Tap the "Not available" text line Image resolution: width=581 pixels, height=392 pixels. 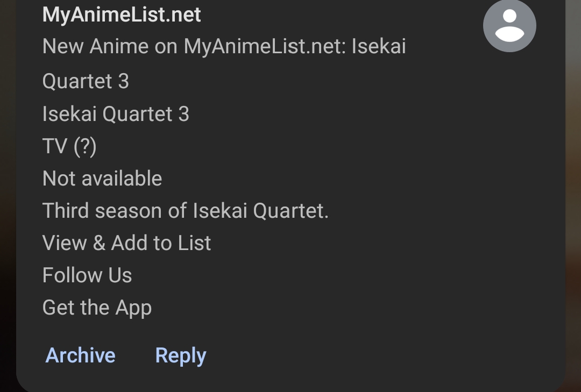[x=102, y=179]
